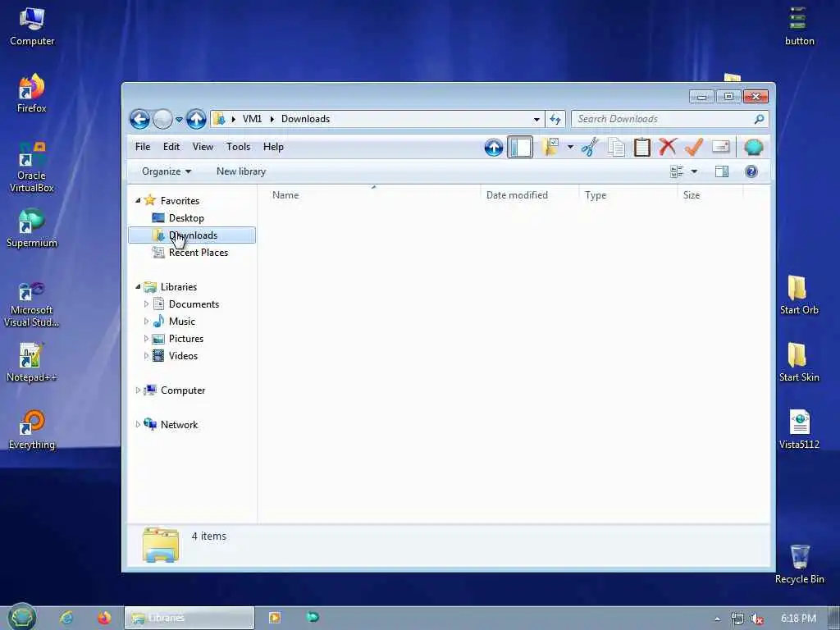
Task: Select the Recycle Bin desktop icon
Action: [799, 564]
